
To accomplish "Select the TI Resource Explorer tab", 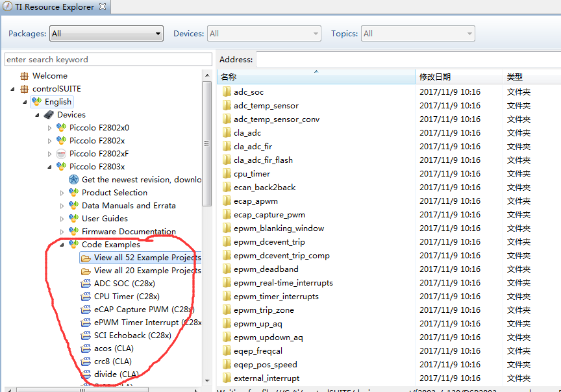I will 55,6.
